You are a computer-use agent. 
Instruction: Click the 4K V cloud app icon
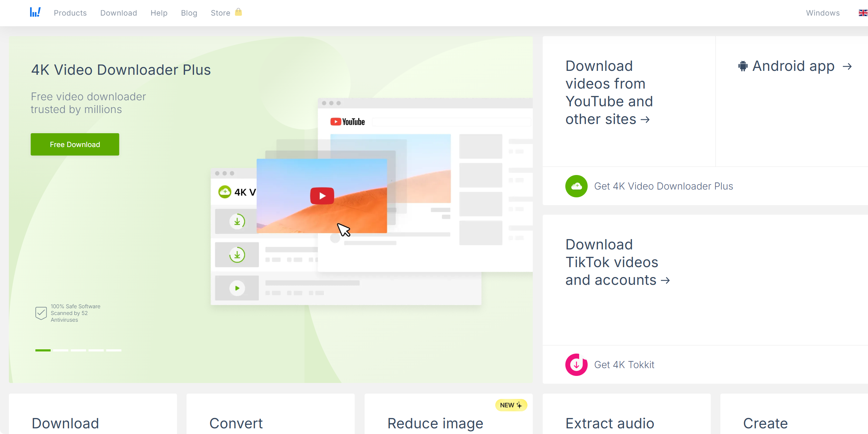(225, 192)
